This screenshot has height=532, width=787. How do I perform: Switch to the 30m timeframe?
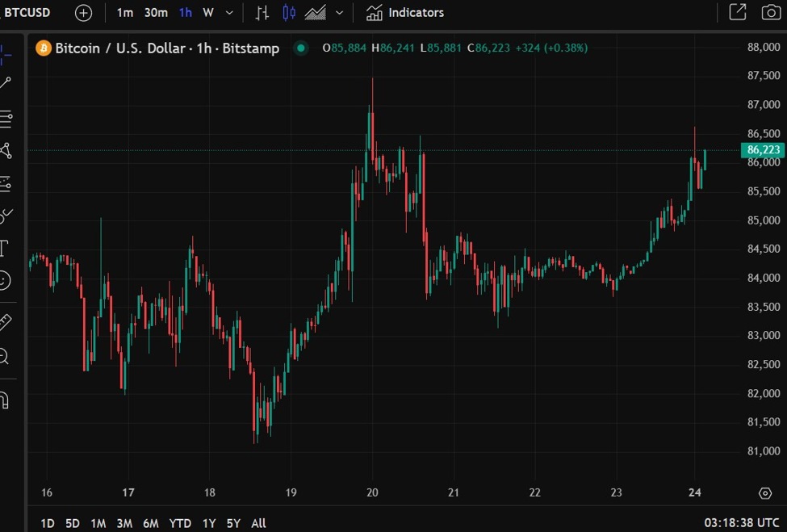[x=155, y=12]
